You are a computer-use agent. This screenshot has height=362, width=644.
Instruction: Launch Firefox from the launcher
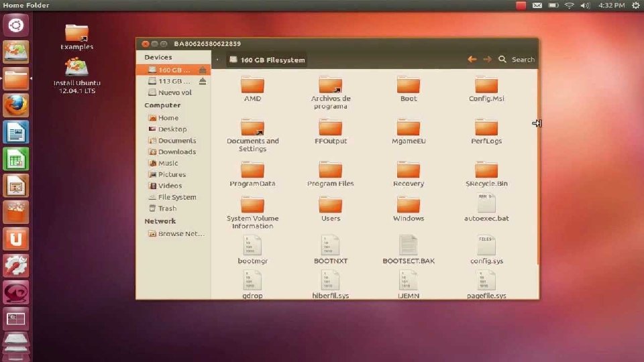point(16,105)
